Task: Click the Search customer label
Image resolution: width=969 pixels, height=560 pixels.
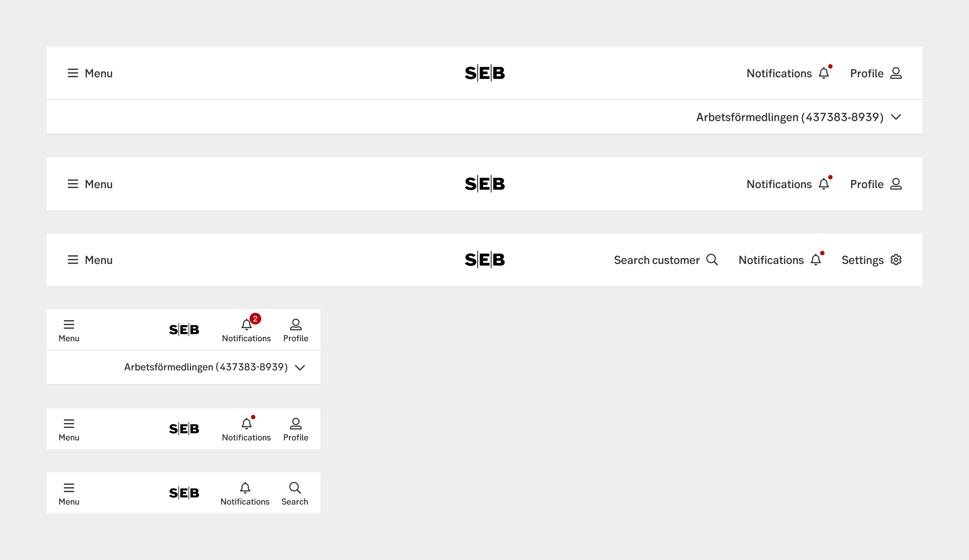Action: pyautogui.click(x=656, y=260)
